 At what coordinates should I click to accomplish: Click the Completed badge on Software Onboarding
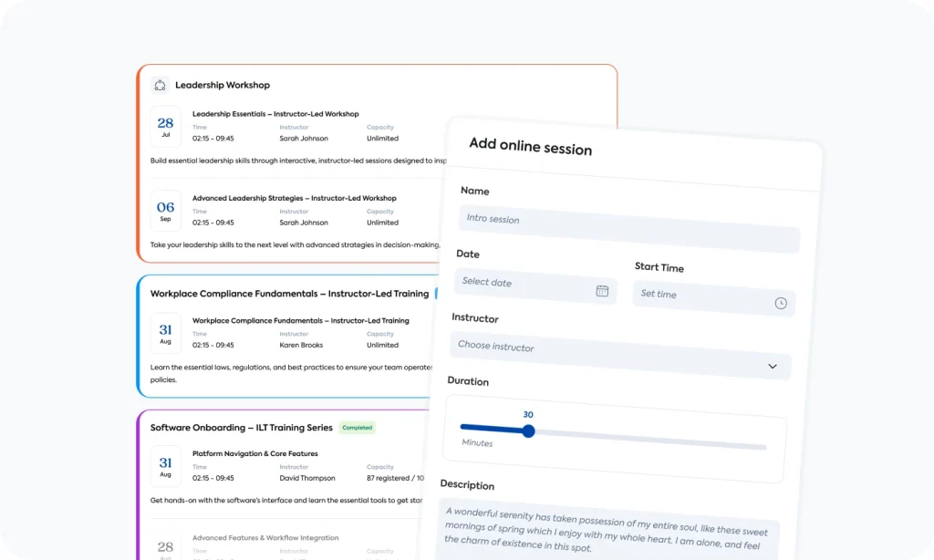[357, 427]
